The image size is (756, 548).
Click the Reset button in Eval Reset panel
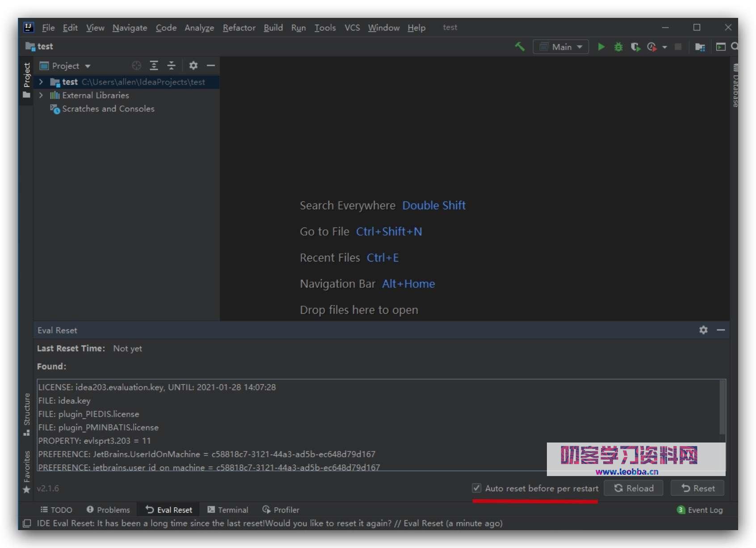(x=697, y=488)
